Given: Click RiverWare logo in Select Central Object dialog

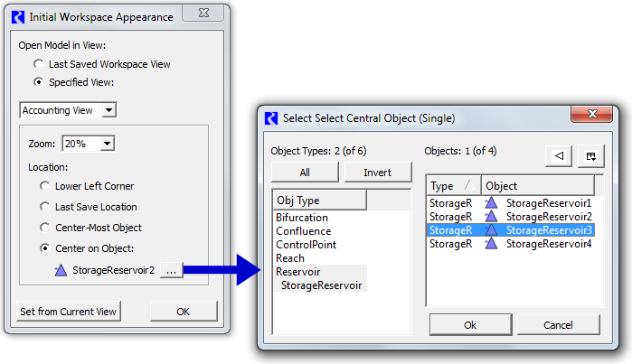Looking at the screenshot, I should tap(271, 118).
